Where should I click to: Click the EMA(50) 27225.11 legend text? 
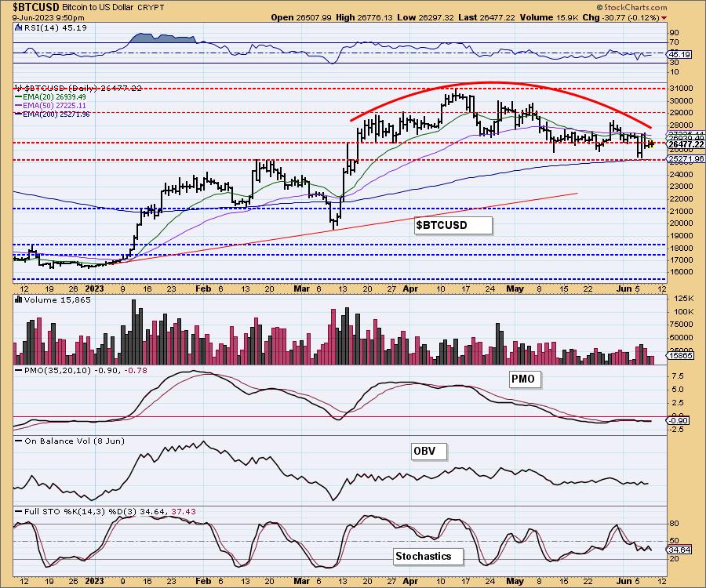point(54,105)
